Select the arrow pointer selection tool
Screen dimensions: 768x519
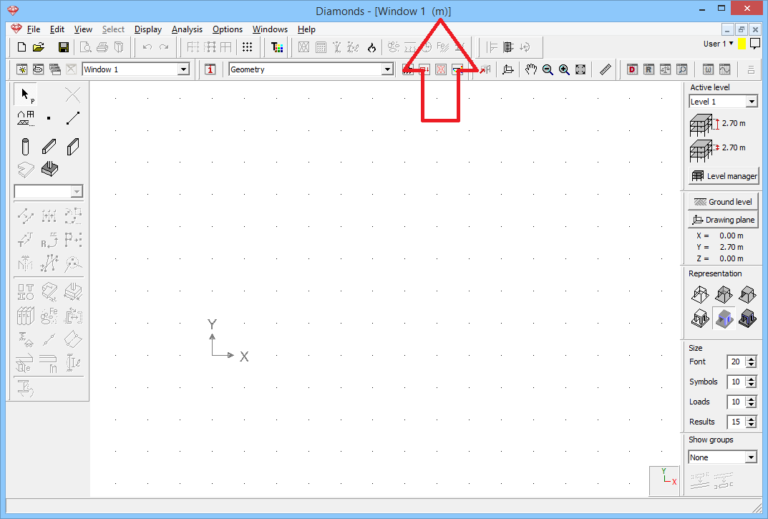pos(25,94)
